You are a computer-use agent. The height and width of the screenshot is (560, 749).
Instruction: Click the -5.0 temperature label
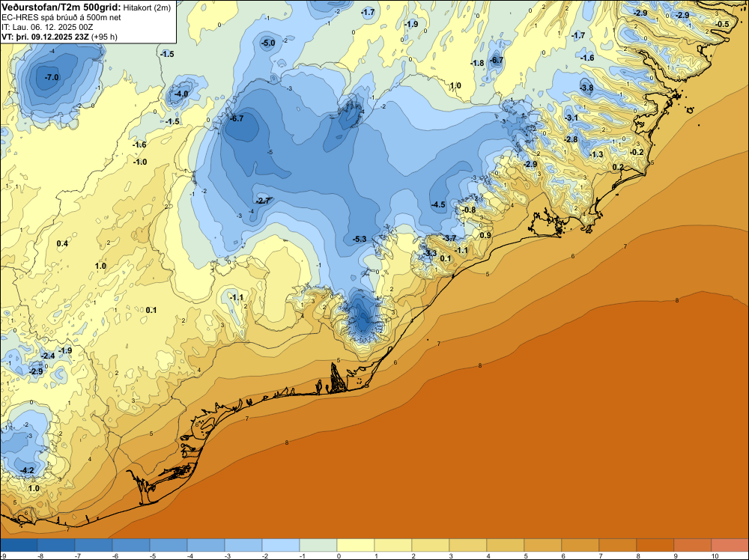(268, 43)
